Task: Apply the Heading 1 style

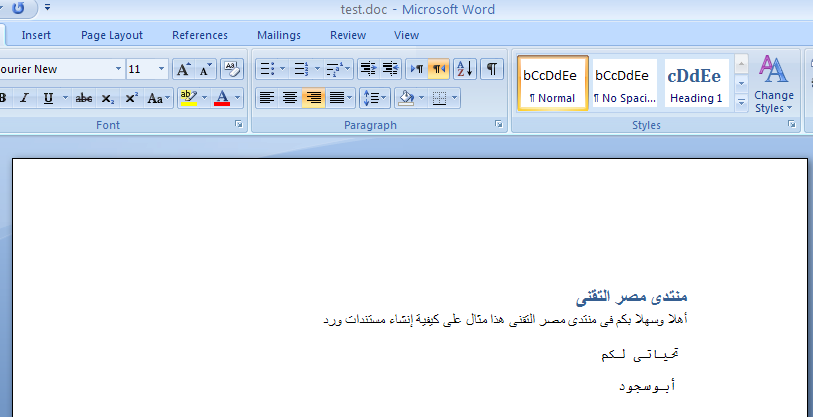Action: [696, 83]
